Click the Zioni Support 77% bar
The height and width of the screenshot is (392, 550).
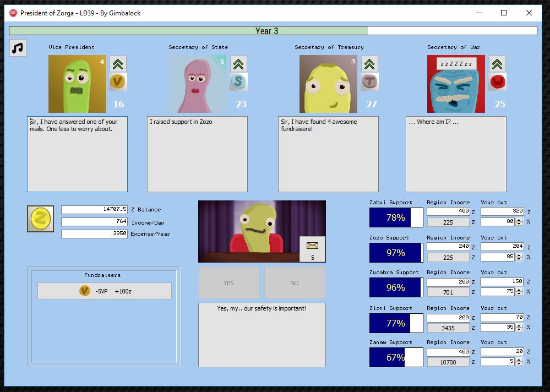tap(396, 323)
